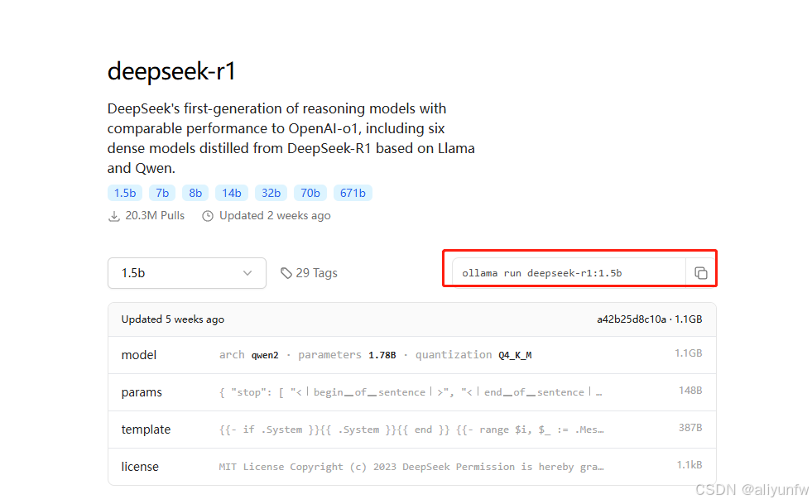Click the Updated 2 weeks ago text
The width and height of the screenshot is (812, 504).
[x=275, y=216]
